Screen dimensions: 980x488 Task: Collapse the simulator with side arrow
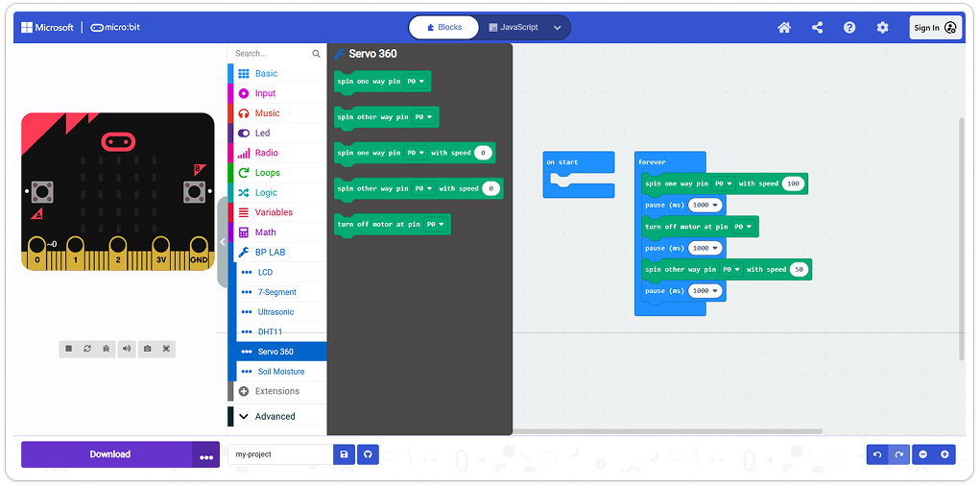(223, 242)
